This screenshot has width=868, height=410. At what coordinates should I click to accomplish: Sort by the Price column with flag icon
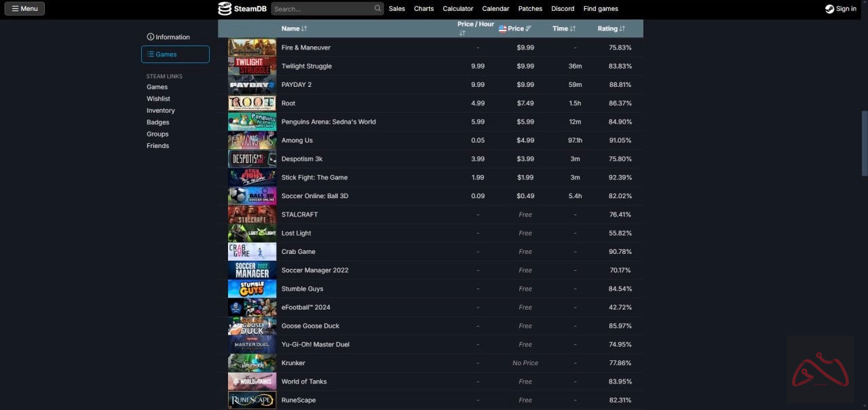coord(515,29)
